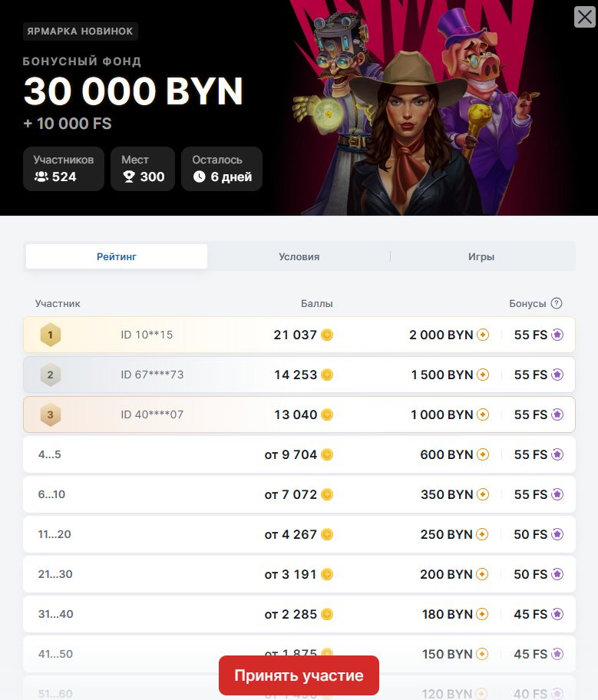
Task: Select the row for places 4...5
Action: click(299, 454)
